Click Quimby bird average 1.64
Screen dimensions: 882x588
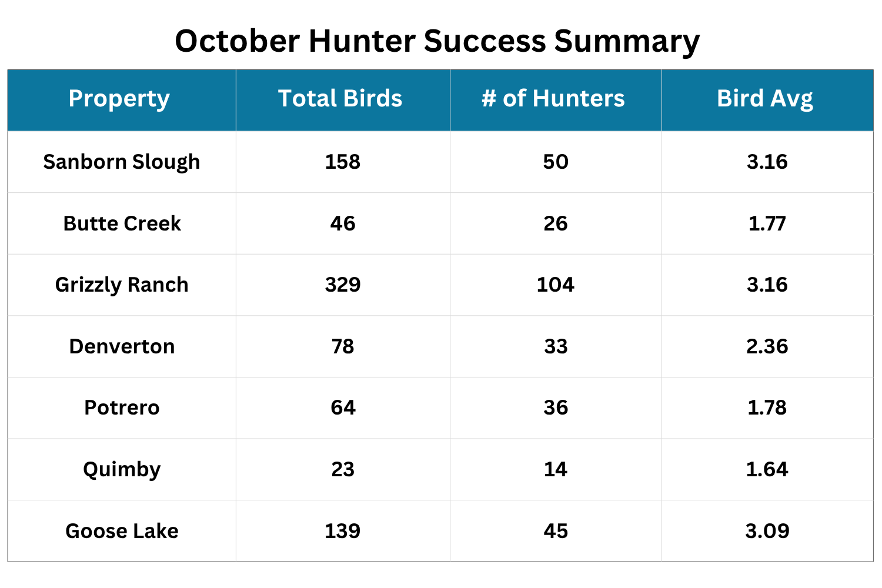pyautogui.click(x=767, y=469)
